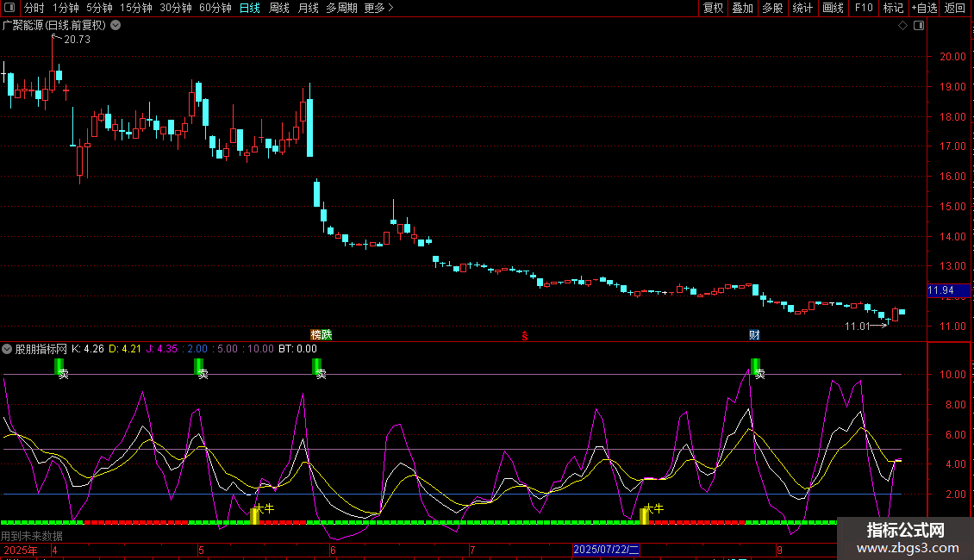Open the 分时 intraday view
Image resolution: width=974 pixels, height=560 pixels.
coord(34,9)
